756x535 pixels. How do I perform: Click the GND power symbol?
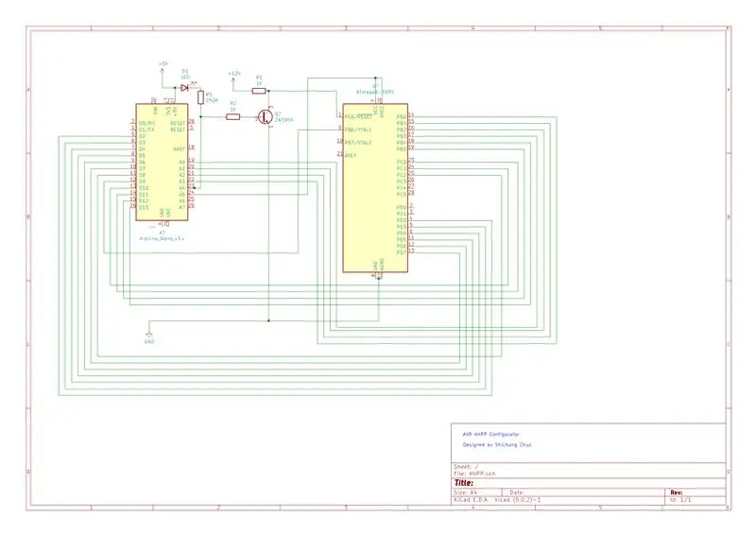coord(149,334)
